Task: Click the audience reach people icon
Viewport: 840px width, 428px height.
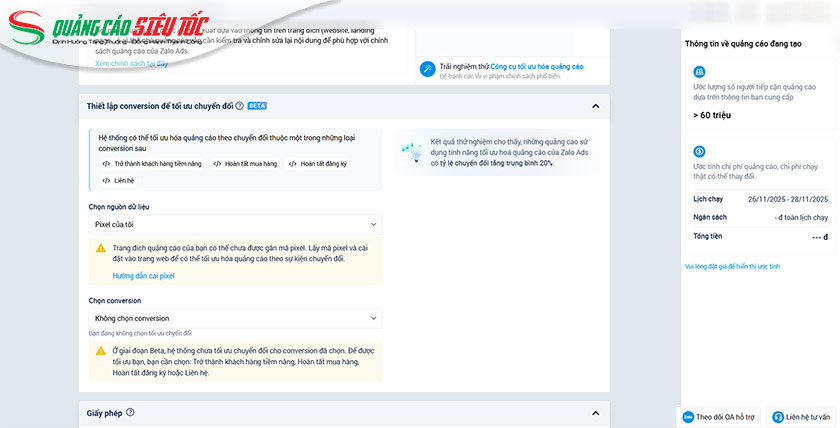Action: coord(701,73)
